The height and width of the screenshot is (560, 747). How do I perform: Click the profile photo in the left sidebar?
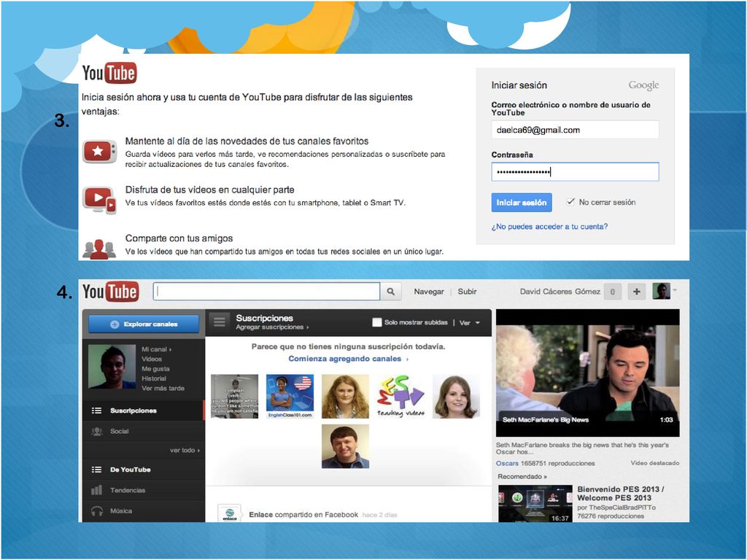point(112,367)
